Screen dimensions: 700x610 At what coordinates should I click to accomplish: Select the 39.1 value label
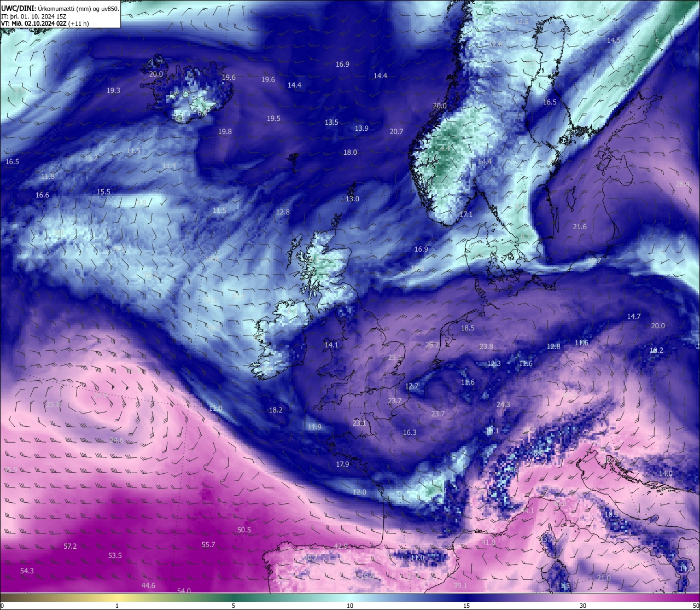click(460, 585)
